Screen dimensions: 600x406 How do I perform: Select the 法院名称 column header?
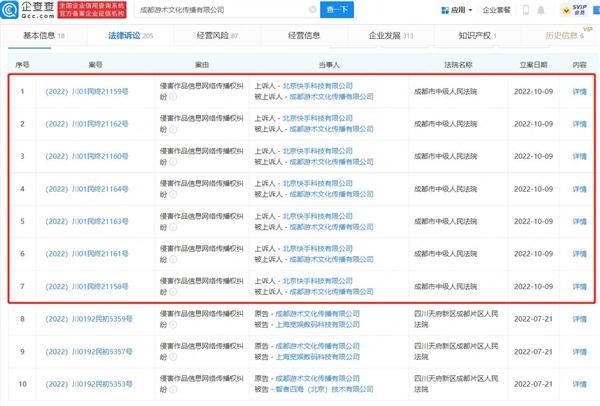(458, 65)
